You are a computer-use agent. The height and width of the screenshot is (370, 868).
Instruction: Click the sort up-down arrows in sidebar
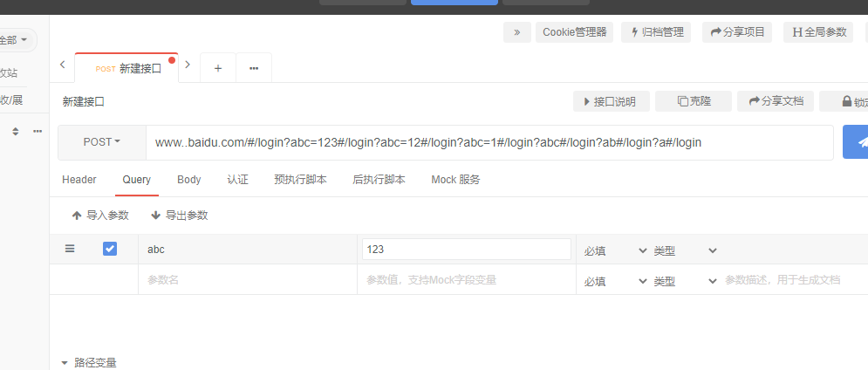tap(16, 131)
